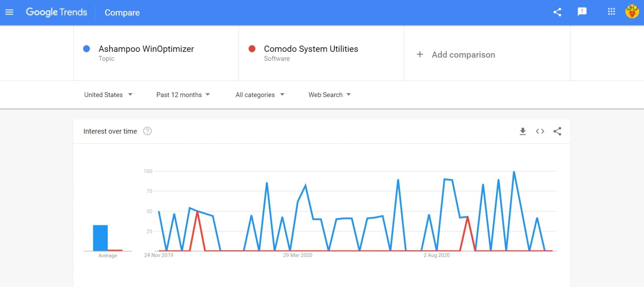
Task: Open the Web Search type dropdown
Action: (330, 95)
